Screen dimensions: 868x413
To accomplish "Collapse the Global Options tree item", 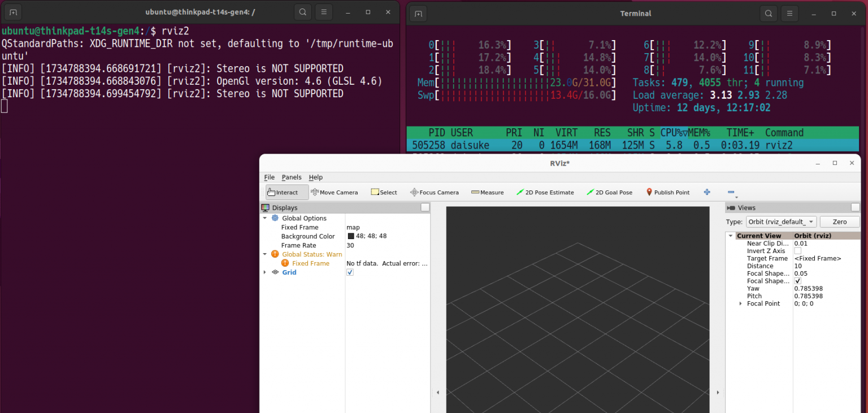I will tap(264, 218).
